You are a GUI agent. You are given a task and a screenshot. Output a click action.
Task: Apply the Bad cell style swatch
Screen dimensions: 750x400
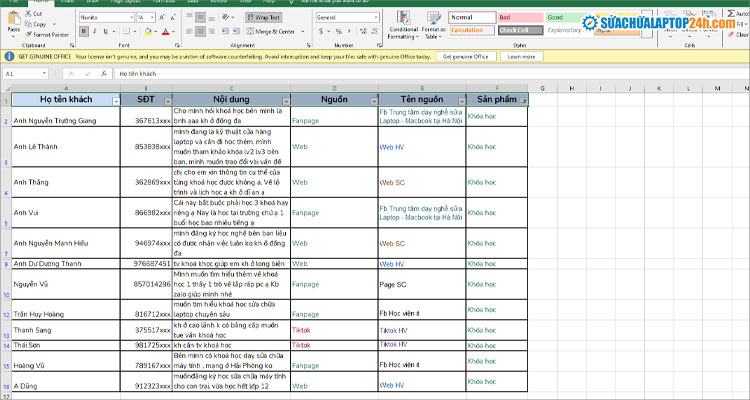click(519, 17)
